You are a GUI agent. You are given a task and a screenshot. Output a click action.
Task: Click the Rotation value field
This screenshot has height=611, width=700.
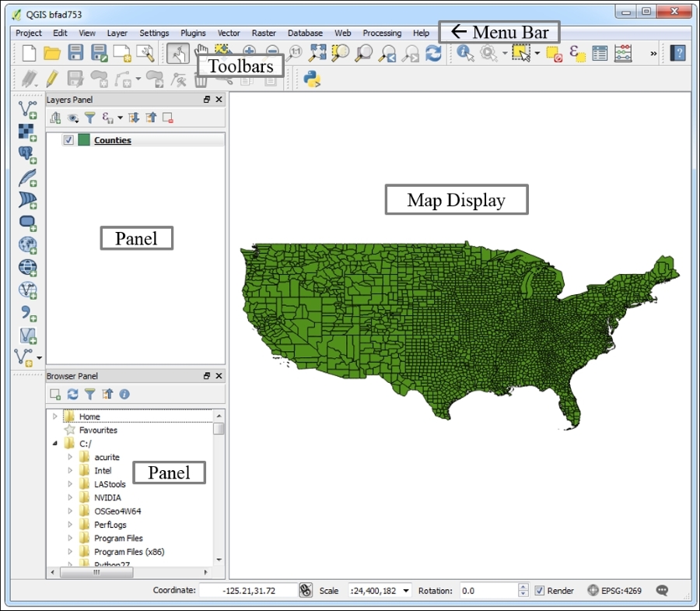coord(489,591)
